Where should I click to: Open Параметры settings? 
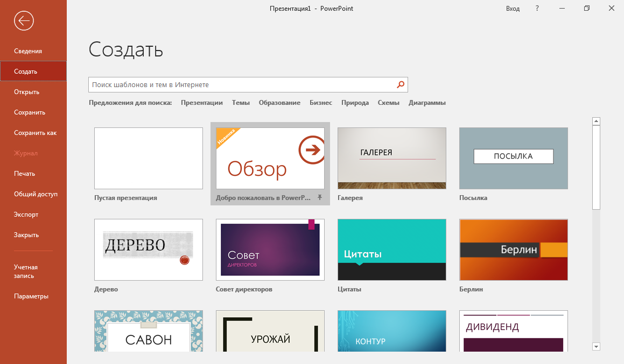tap(33, 296)
